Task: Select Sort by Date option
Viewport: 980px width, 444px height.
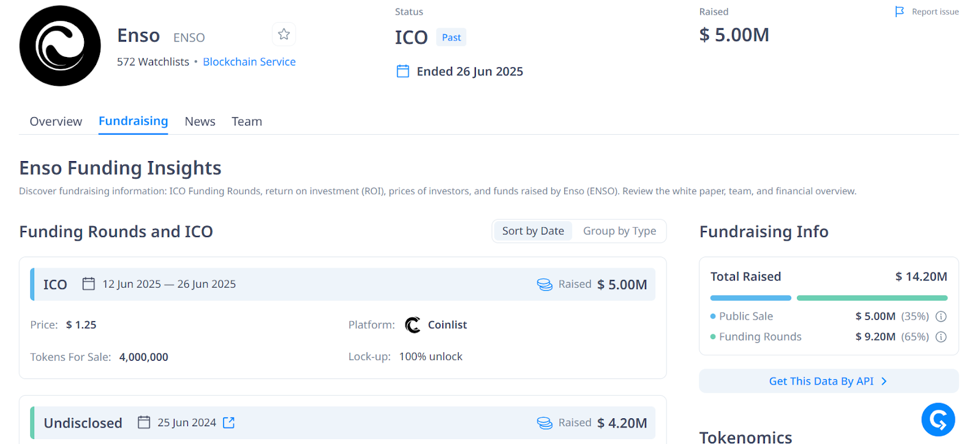Action: pos(533,231)
